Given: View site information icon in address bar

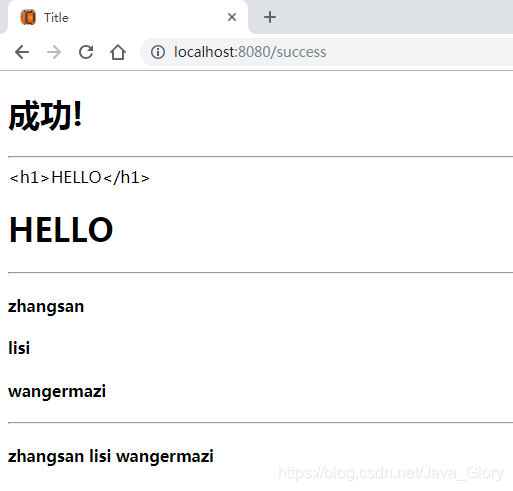Looking at the screenshot, I should pyautogui.click(x=158, y=52).
